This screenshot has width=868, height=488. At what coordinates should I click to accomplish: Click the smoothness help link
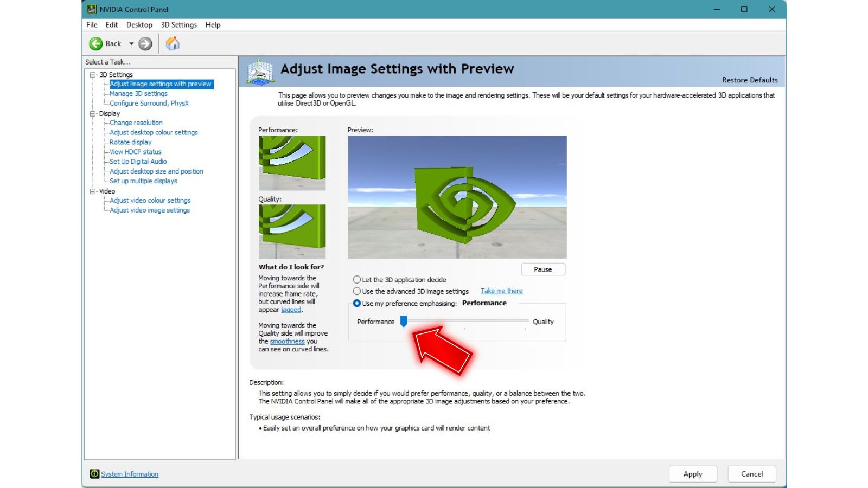[x=288, y=342]
